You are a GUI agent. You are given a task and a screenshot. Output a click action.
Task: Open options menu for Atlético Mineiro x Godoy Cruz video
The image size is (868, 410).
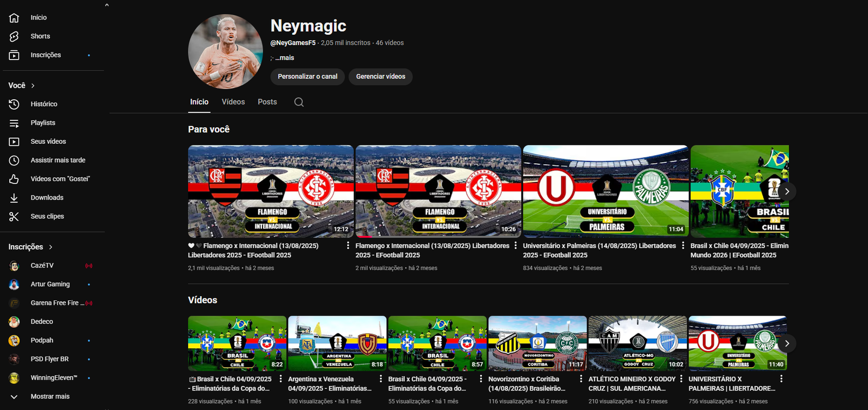coord(681,379)
